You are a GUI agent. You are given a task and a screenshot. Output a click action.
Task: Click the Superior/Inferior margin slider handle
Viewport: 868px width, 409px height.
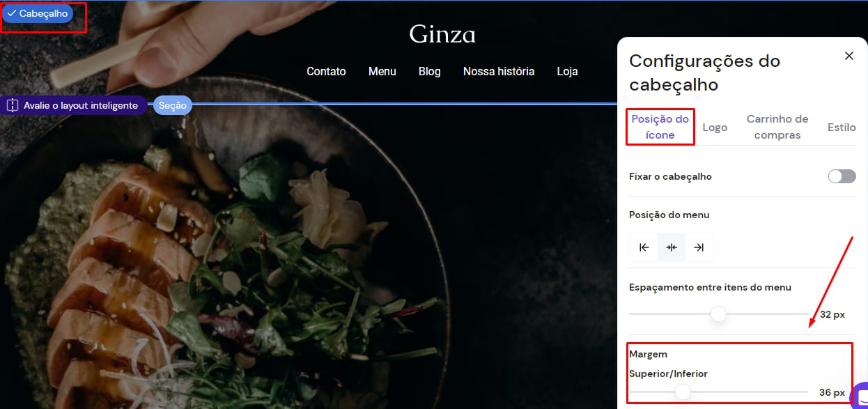point(683,392)
